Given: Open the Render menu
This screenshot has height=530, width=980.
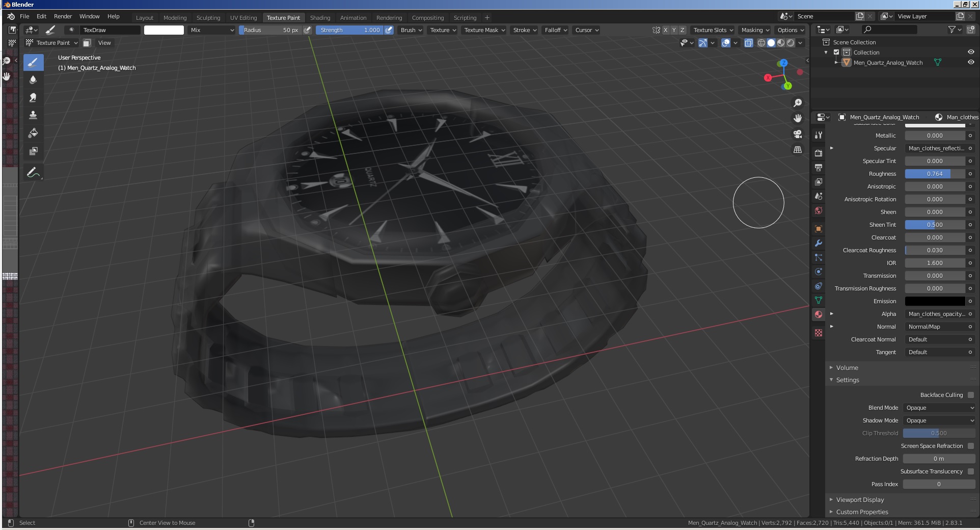Looking at the screenshot, I should [63, 16].
